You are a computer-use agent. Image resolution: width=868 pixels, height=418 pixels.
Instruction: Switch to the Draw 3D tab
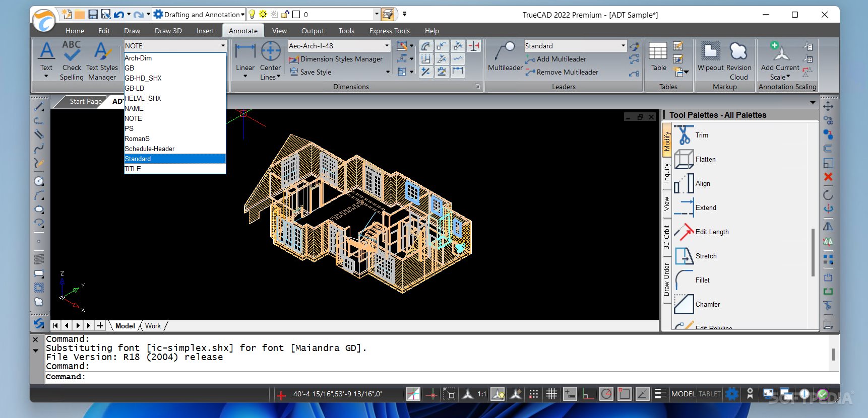click(x=168, y=31)
